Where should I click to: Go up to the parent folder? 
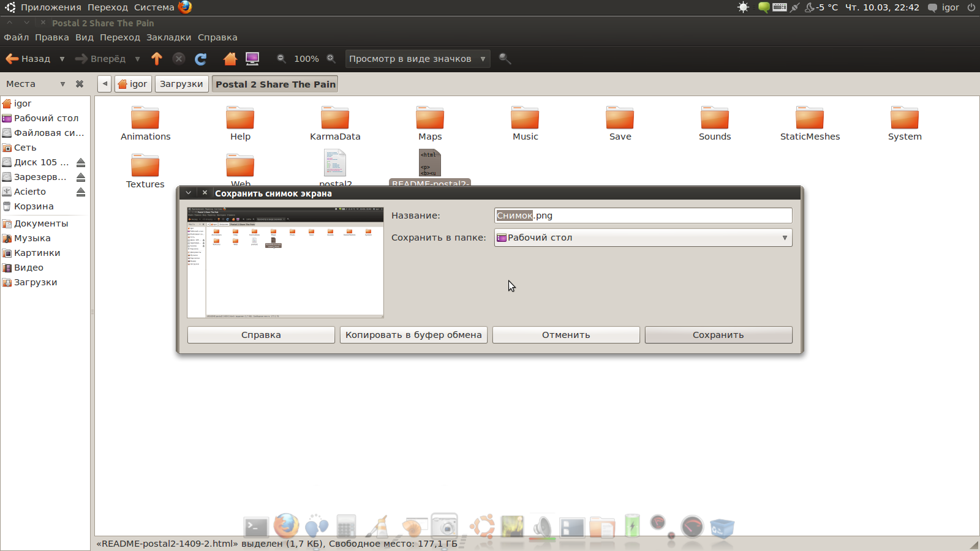click(157, 59)
